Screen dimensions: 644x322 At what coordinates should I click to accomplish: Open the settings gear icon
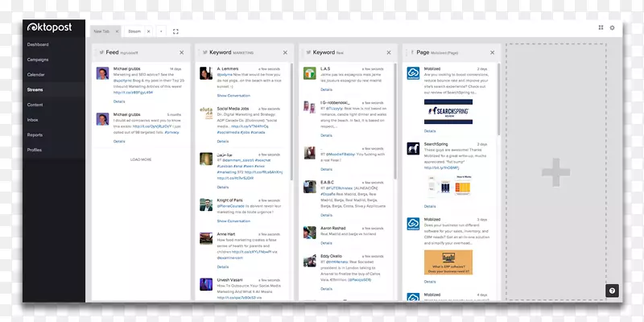click(612, 27)
